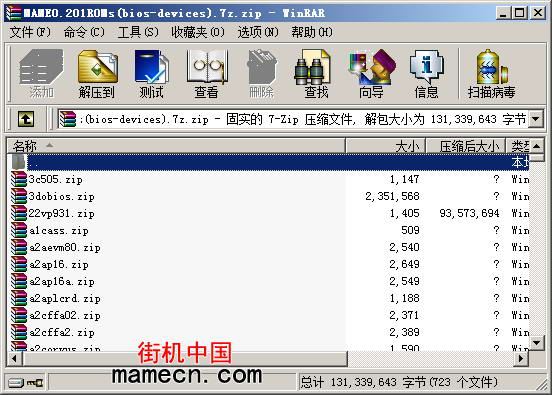552x395 pixels.
Task: Click the drive/key icon in status bar
Action: coord(26,382)
